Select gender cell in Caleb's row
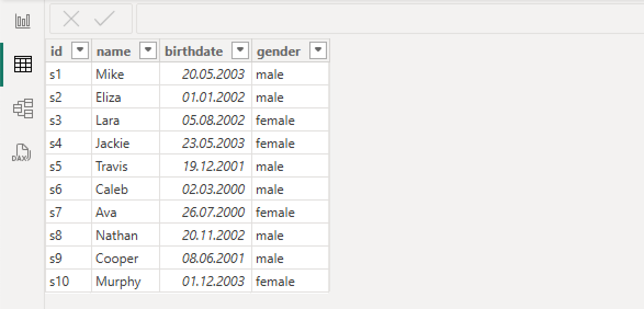The width and height of the screenshot is (644, 309). point(290,189)
